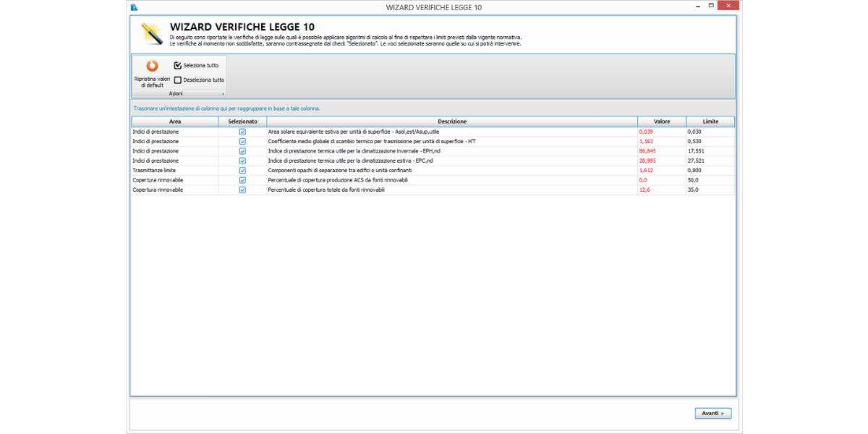Click the Avanti > button
Screen dimensions: 868x434
click(713, 413)
